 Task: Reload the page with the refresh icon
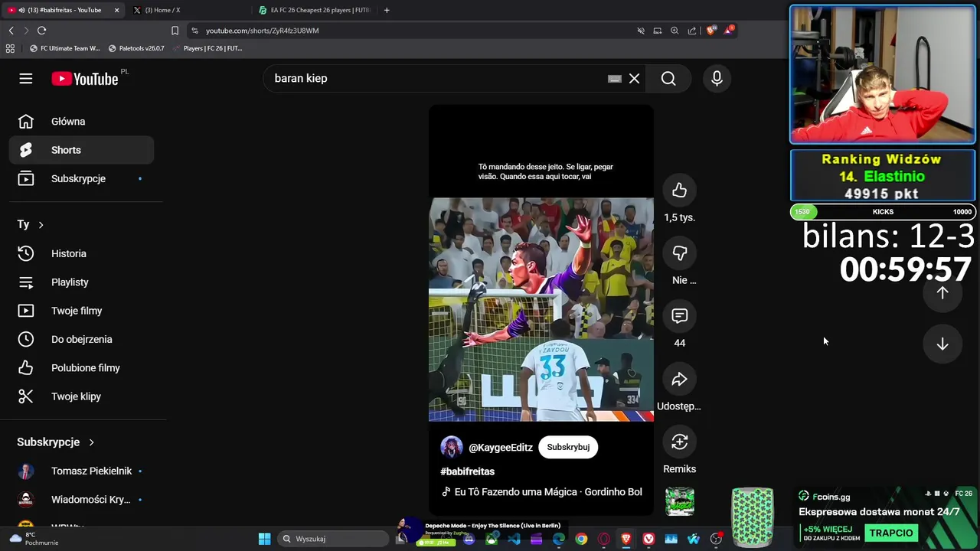click(42, 31)
